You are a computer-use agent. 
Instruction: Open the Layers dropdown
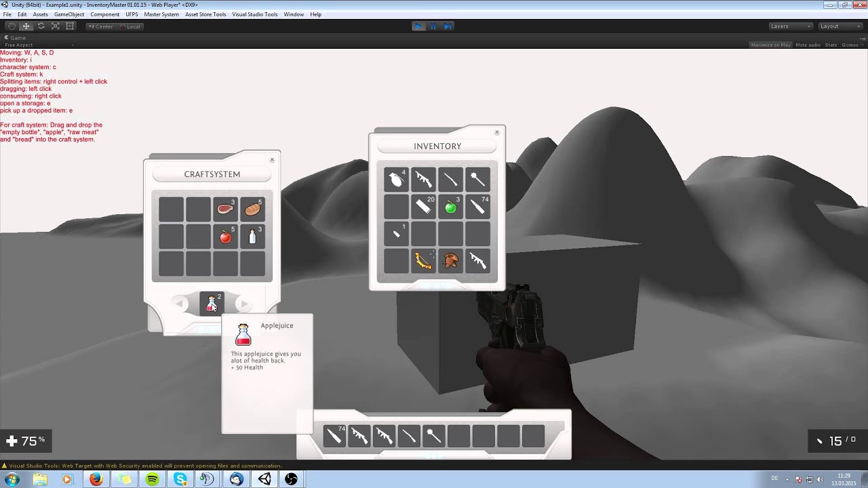[x=790, y=26]
